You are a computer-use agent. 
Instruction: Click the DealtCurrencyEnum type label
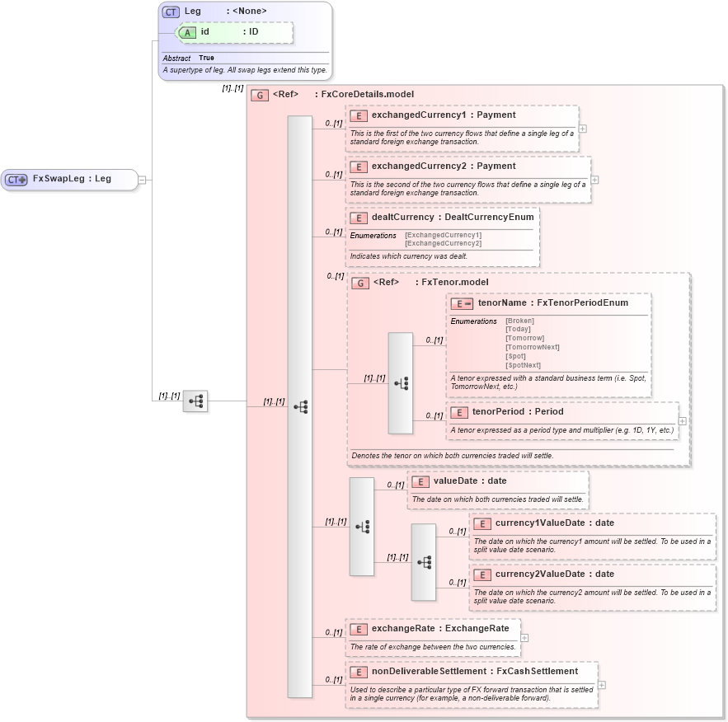click(489, 217)
